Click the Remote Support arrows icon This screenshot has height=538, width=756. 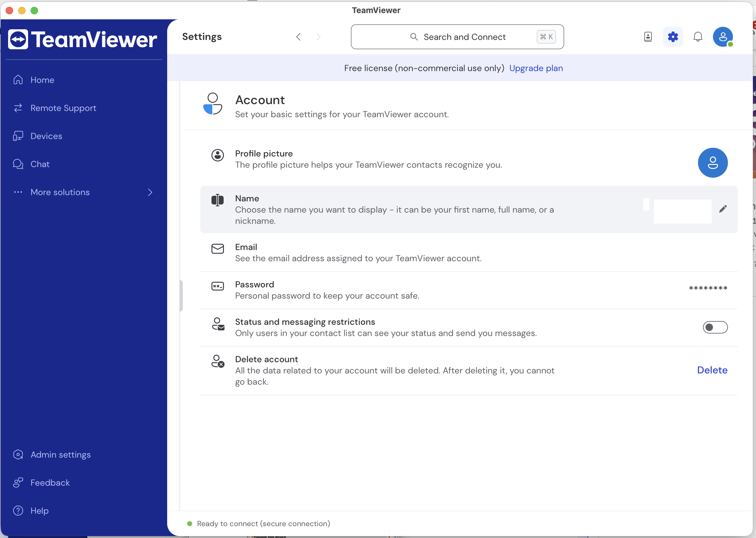[x=18, y=108]
